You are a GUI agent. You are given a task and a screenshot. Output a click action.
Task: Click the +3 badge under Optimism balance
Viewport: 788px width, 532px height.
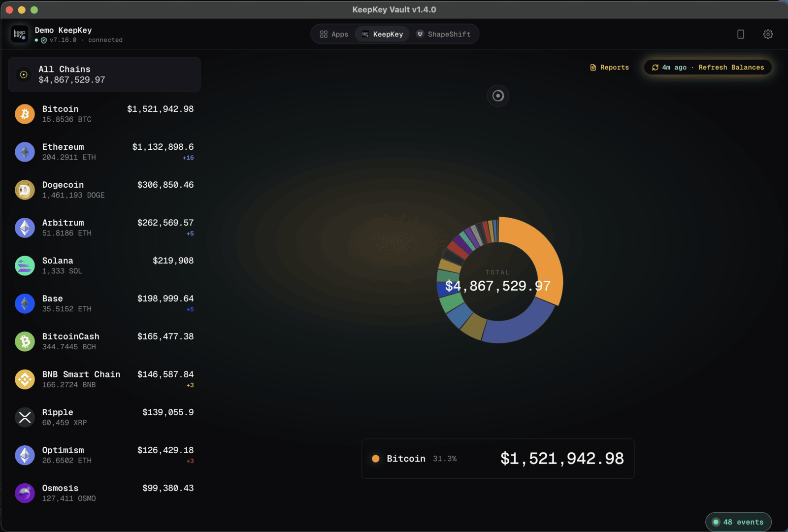tap(190, 461)
